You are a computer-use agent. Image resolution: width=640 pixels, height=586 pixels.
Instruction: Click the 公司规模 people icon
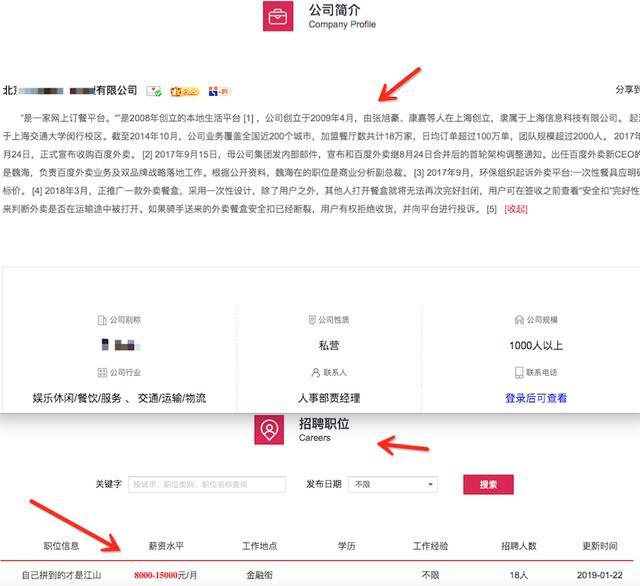519,320
